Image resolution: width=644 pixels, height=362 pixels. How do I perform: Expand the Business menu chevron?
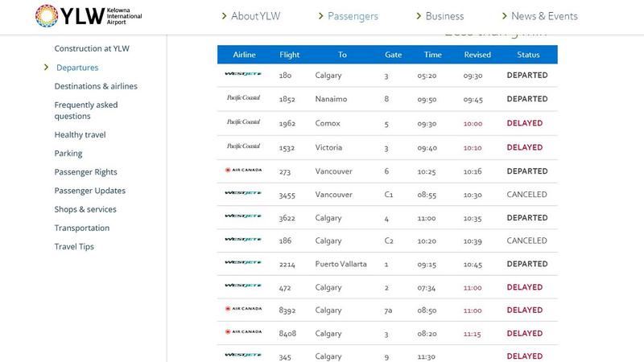[x=419, y=16]
